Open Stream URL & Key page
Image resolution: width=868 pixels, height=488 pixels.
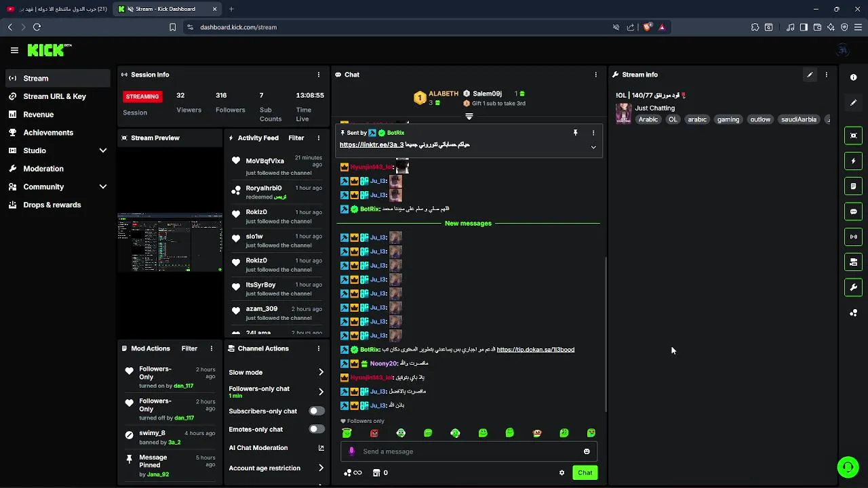57,96
